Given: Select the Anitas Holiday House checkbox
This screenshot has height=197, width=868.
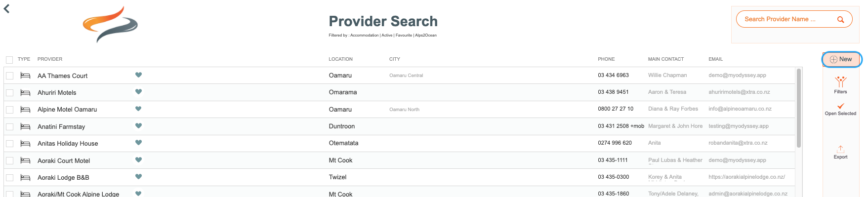Looking at the screenshot, I should click(9, 144).
